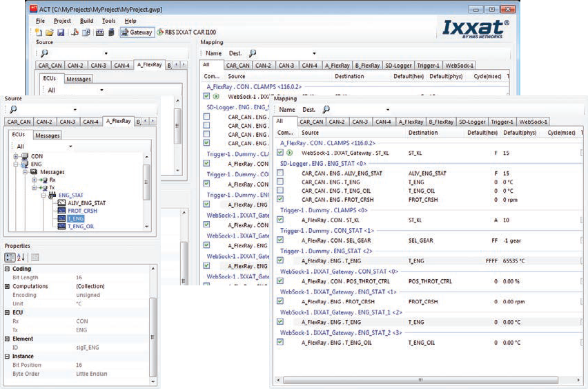588x389 pixels.
Task: Open the All filter dropdown above CON
Action: click(x=70, y=146)
